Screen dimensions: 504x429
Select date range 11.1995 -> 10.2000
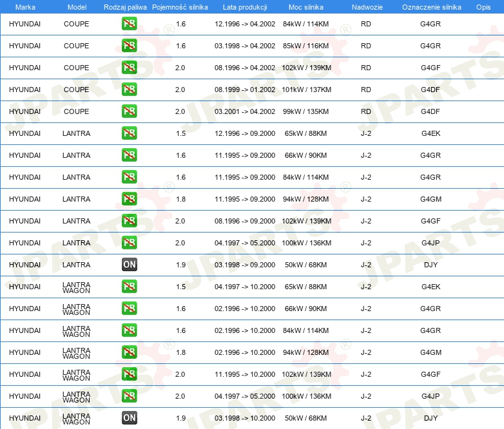click(x=245, y=374)
